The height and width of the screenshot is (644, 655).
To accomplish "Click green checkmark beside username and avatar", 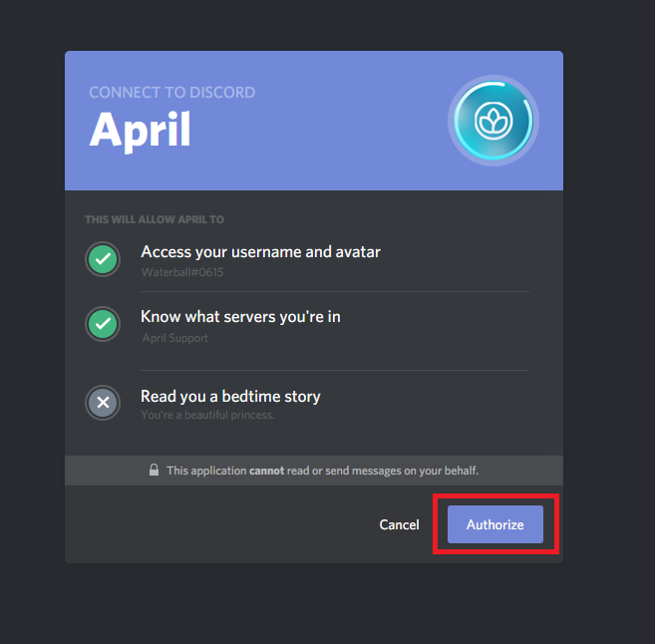I will pyautogui.click(x=103, y=259).
